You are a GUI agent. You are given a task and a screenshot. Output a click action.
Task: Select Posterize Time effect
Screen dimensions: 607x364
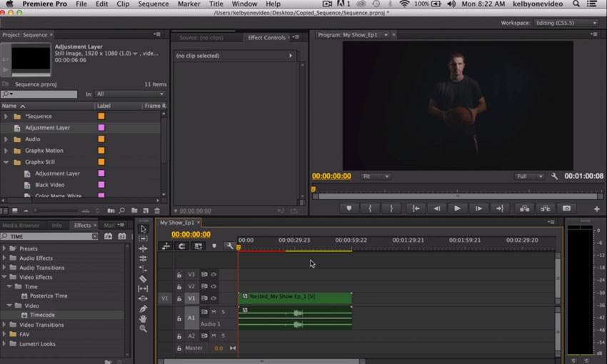[x=49, y=296]
